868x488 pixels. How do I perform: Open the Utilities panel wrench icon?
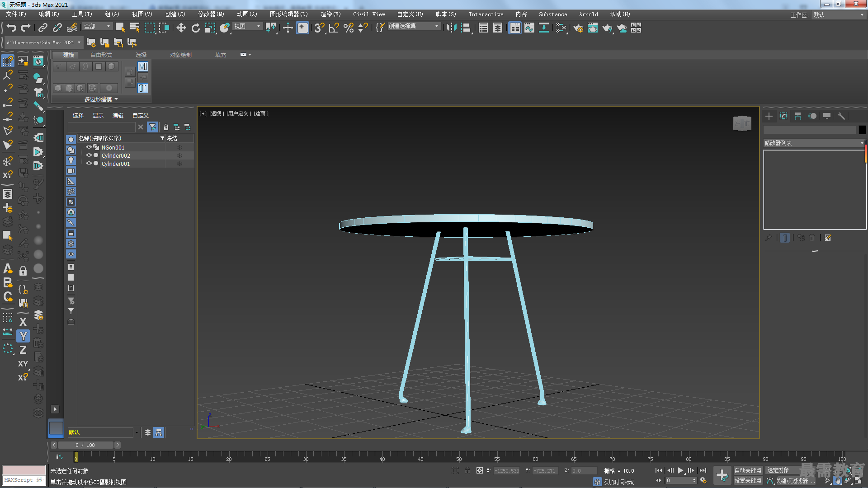(x=841, y=116)
